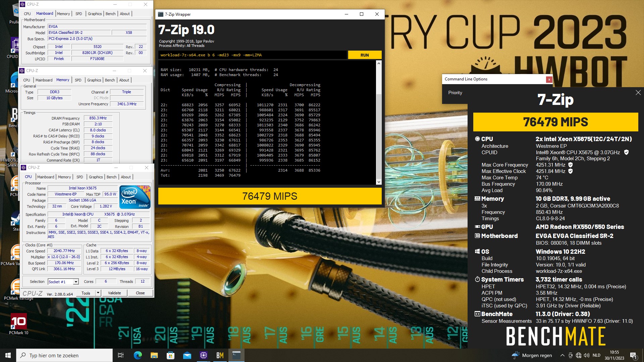Open the network globe icon in system tray
The width and height of the screenshot is (644, 362).
coord(579,355)
